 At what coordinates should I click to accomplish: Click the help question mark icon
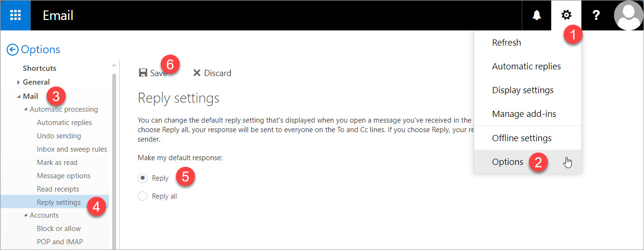(595, 16)
